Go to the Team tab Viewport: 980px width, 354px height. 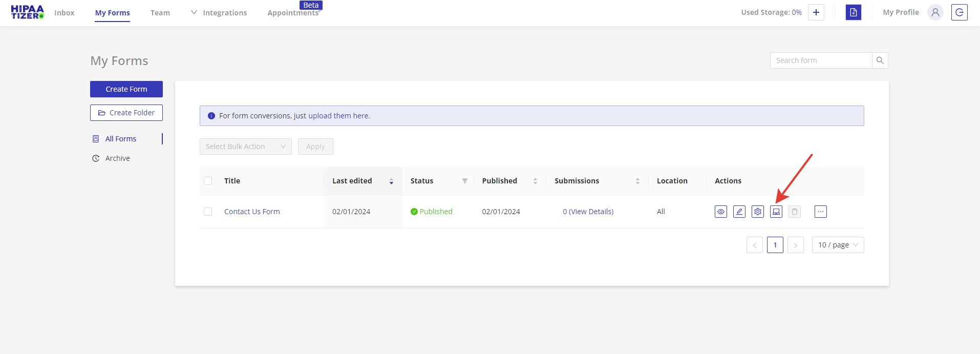pyautogui.click(x=160, y=13)
